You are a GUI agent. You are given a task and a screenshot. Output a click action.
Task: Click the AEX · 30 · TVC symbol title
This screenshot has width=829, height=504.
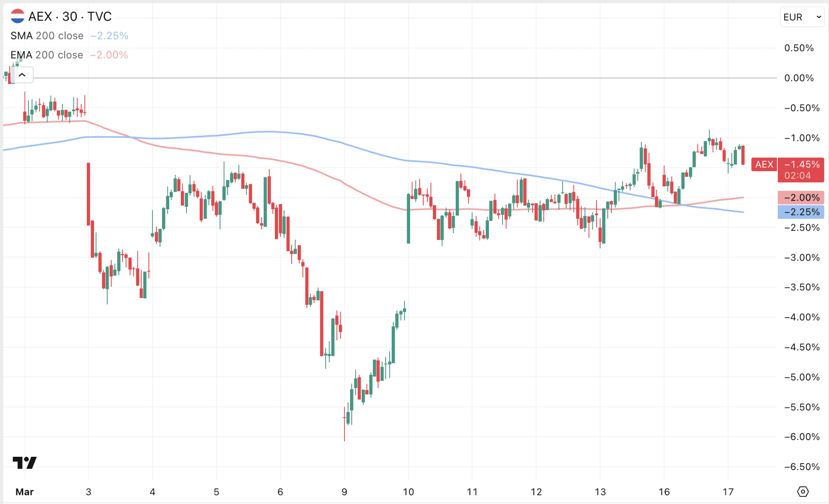[x=70, y=16]
